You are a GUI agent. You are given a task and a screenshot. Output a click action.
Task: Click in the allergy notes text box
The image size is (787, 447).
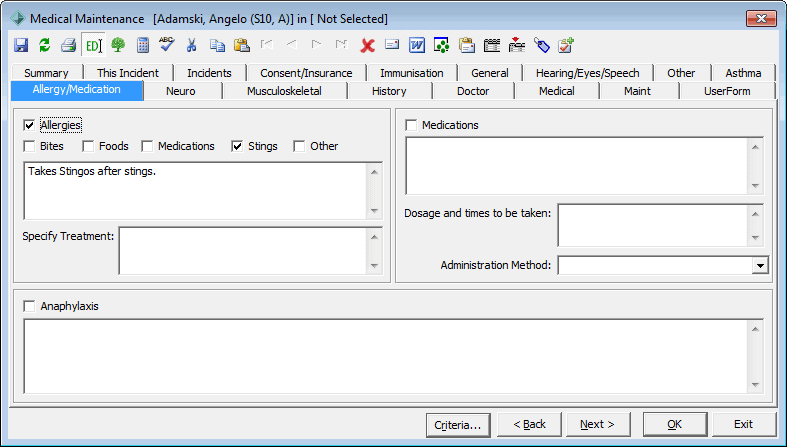pyautogui.click(x=196, y=191)
